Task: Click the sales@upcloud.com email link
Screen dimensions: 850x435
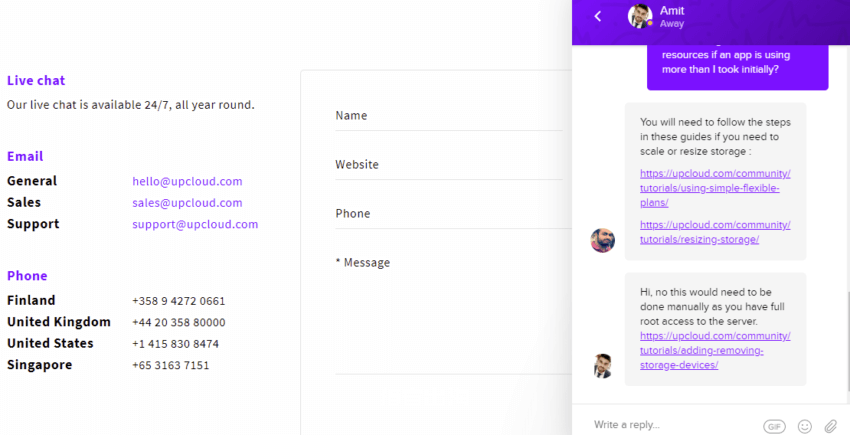Action: (x=187, y=203)
